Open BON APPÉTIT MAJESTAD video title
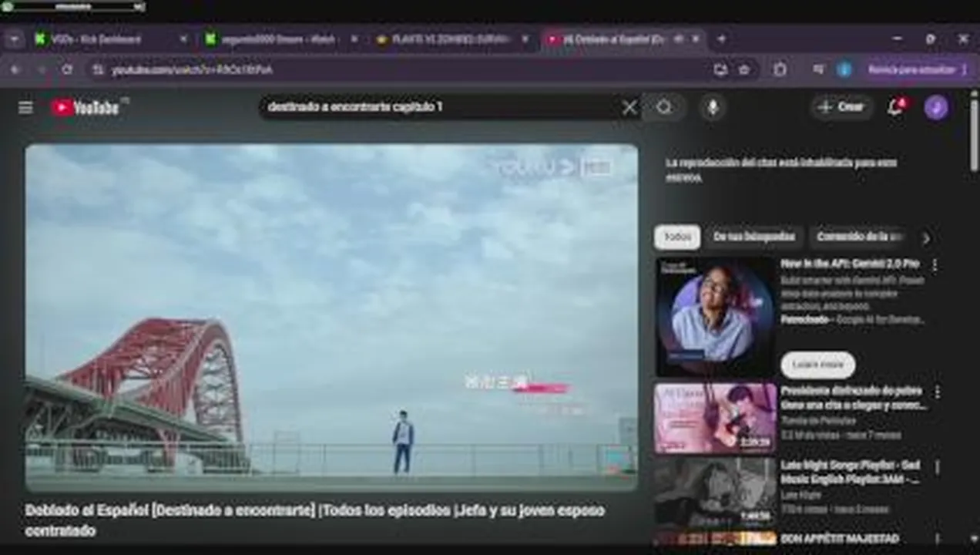This screenshot has width=980, height=555. click(x=840, y=539)
